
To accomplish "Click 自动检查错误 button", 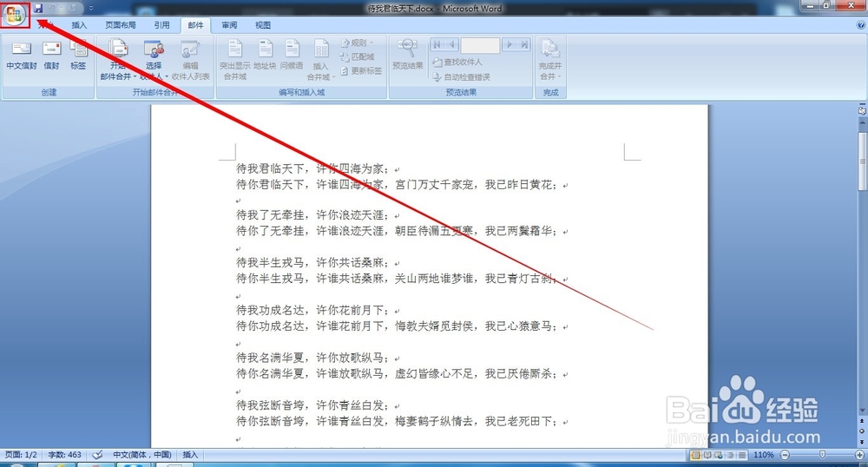I will [x=461, y=77].
